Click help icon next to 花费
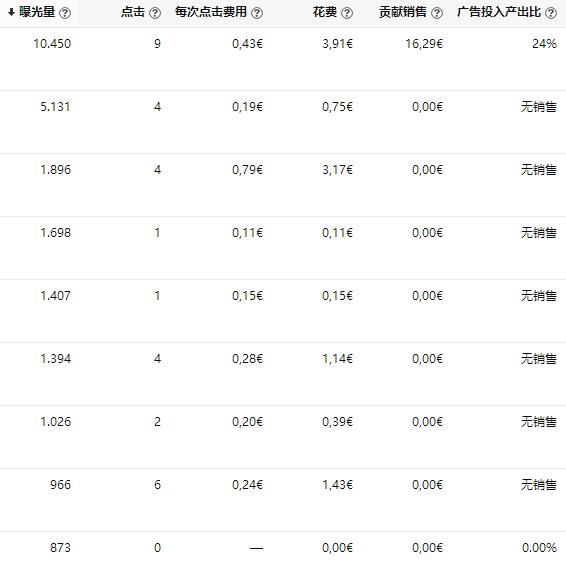Image resolution: width=566 pixels, height=588 pixels. point(347,13)
